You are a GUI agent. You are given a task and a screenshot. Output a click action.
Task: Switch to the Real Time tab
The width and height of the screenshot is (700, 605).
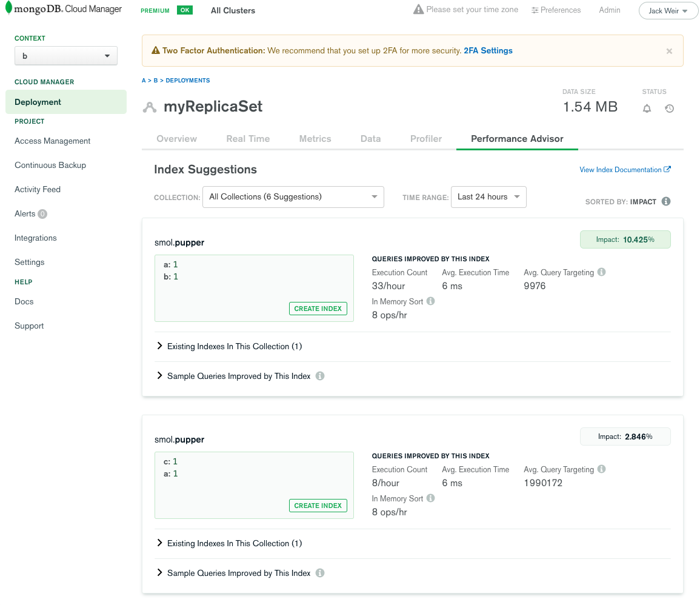[248, 139]
